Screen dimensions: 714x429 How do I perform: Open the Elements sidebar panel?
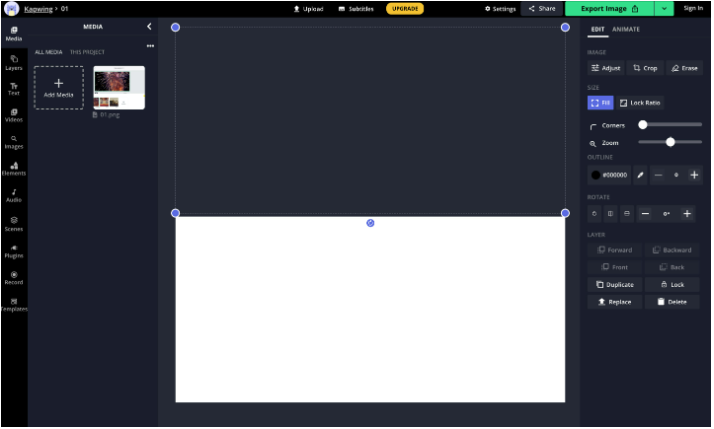point(14,169)
